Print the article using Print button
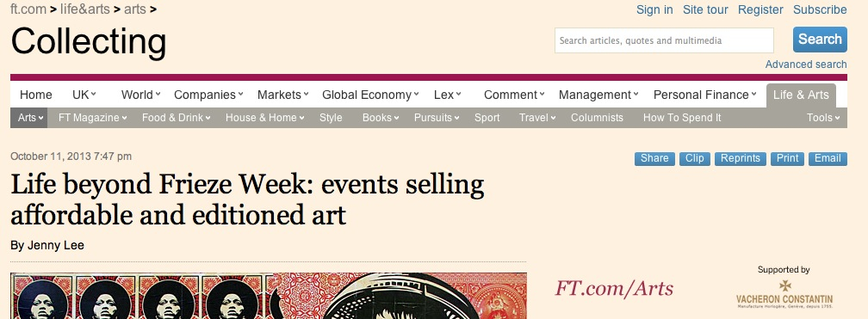Image resolution: width=868 pixels, height=319 pixels. click(787, 159)
